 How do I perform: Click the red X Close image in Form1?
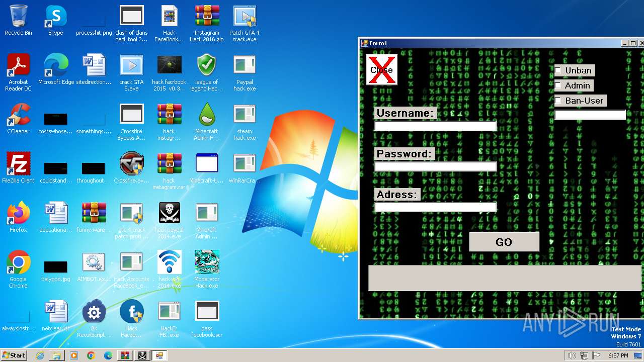pyautogui.click(x=381, y=70)
